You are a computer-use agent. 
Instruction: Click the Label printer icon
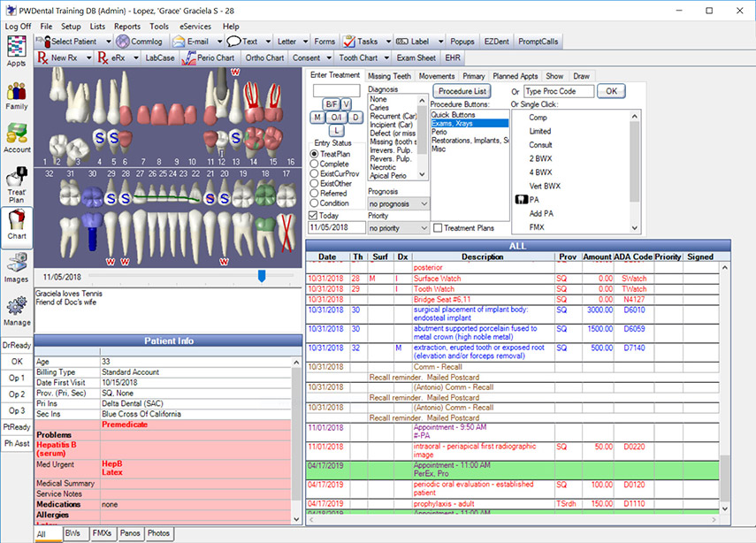click(402, 42)
